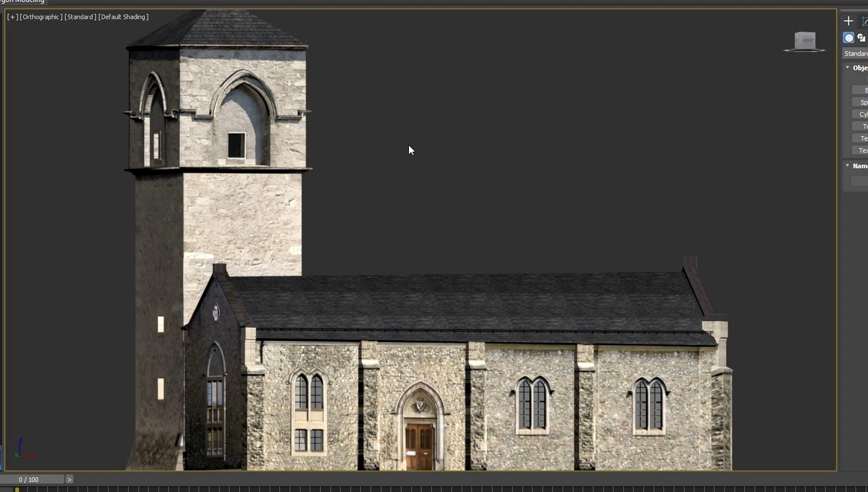Select the Shapes category icon
The image size is (868, 492).
tap(862, 38)
